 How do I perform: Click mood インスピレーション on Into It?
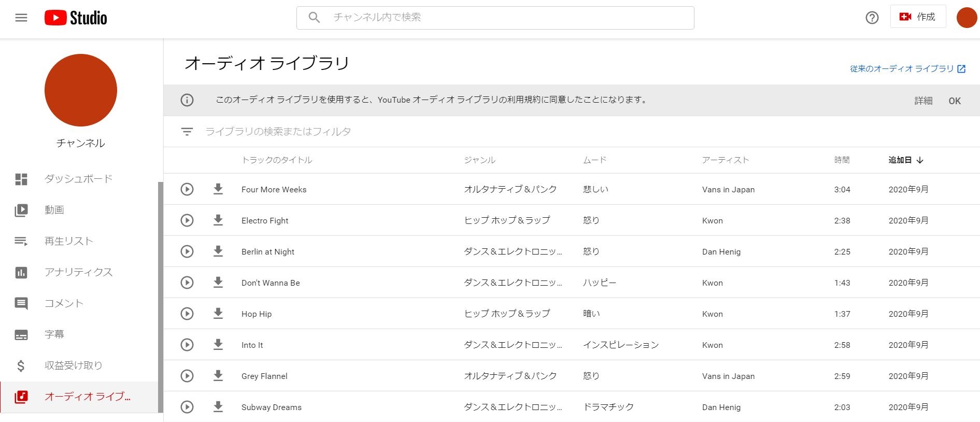621,345
